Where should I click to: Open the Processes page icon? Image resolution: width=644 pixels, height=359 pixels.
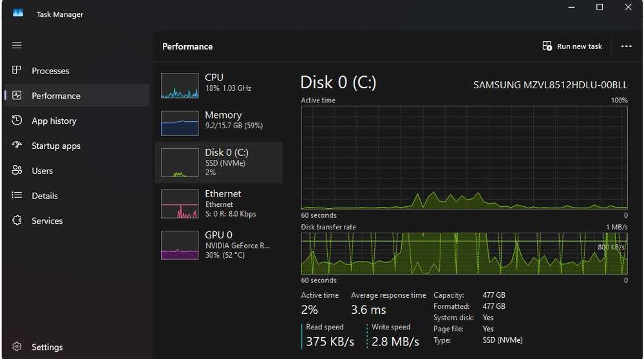(x=17, y=71)
